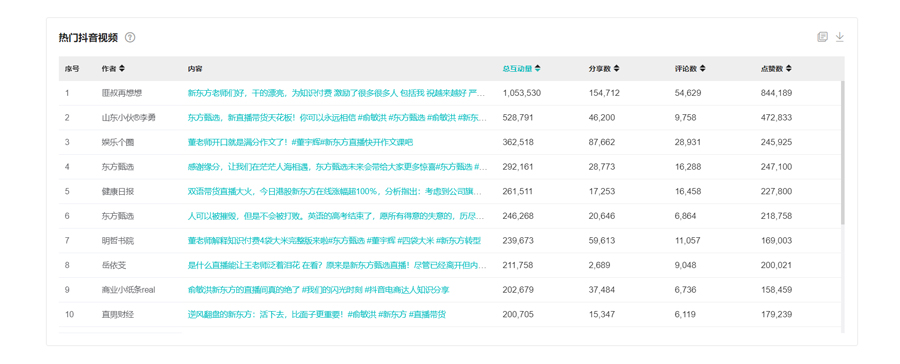Click total interaction value 362,518
The height and width of the screenshot is (364, 900).
[518, 142]
